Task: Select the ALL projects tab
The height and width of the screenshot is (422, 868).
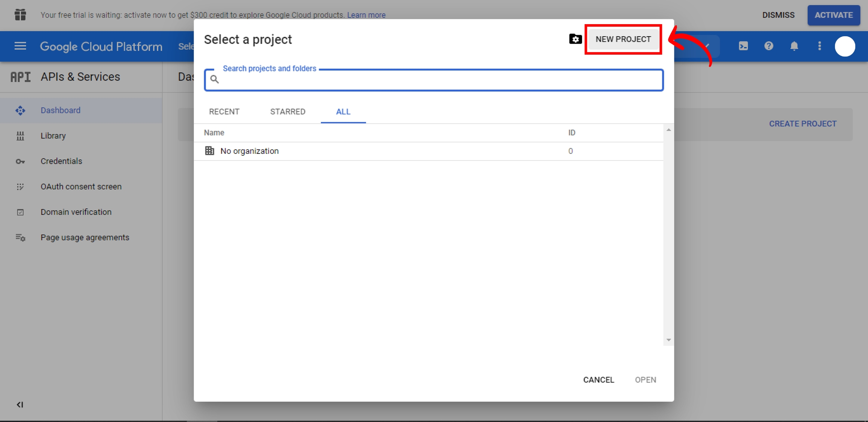Action: (343, 112)
